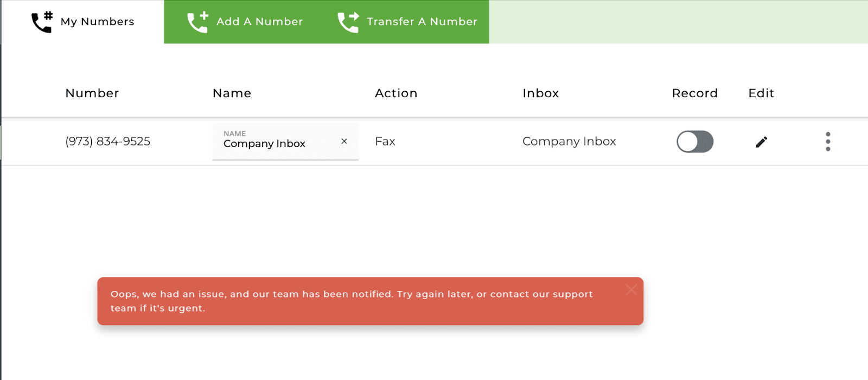Edit the number using the pencil icon

(762, 142)
